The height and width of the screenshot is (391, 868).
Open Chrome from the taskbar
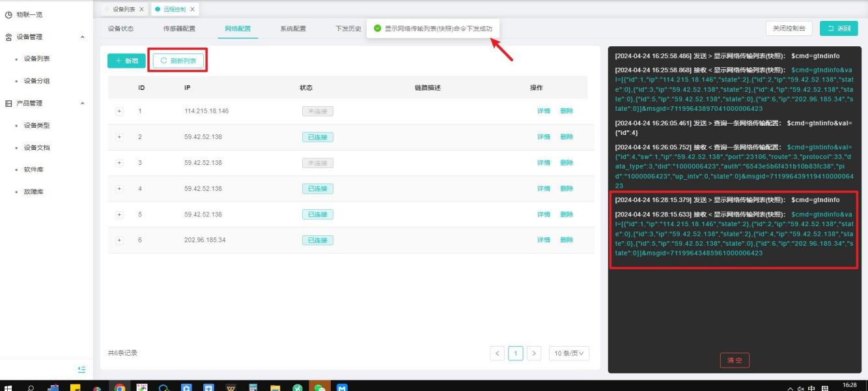pyautogui.click(x=120, y=386)
